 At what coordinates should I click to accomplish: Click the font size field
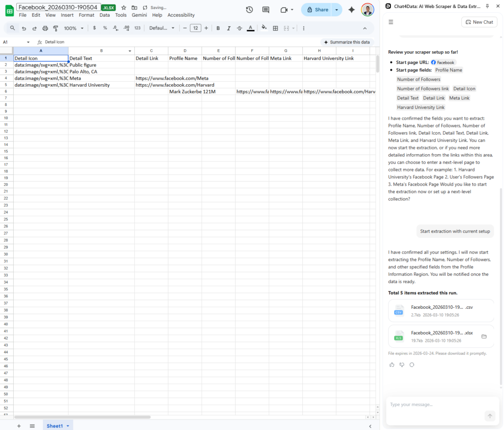point(195,28)
